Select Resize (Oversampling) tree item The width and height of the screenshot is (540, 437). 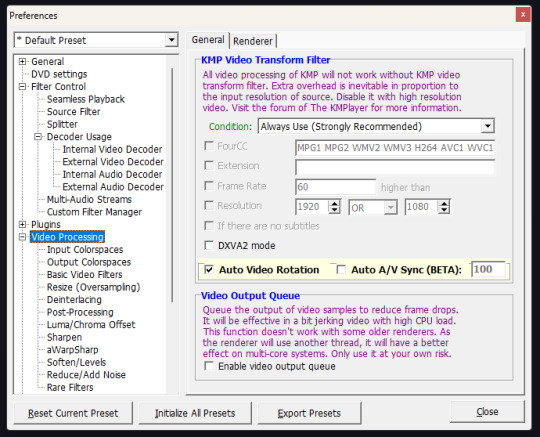[94, 287]
